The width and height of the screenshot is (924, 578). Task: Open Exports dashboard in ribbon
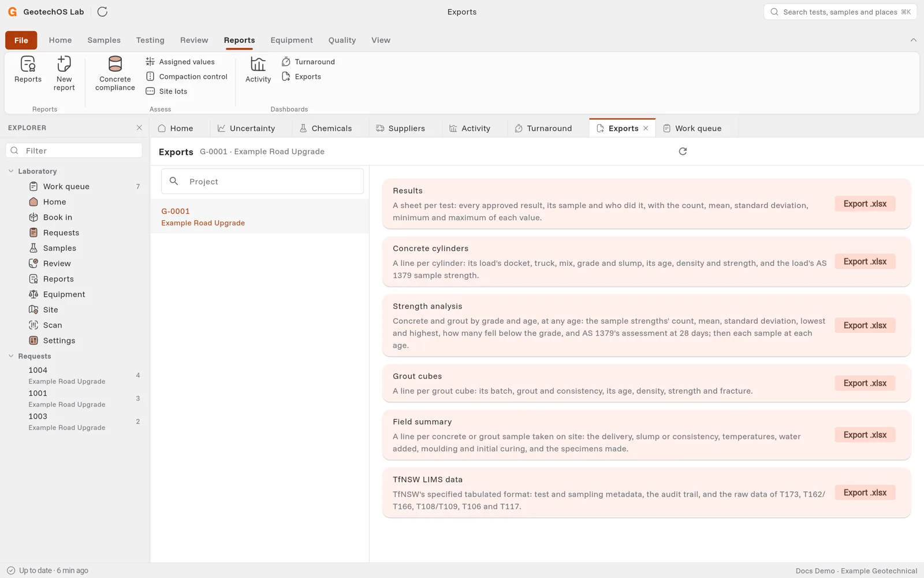coord(301,76)
